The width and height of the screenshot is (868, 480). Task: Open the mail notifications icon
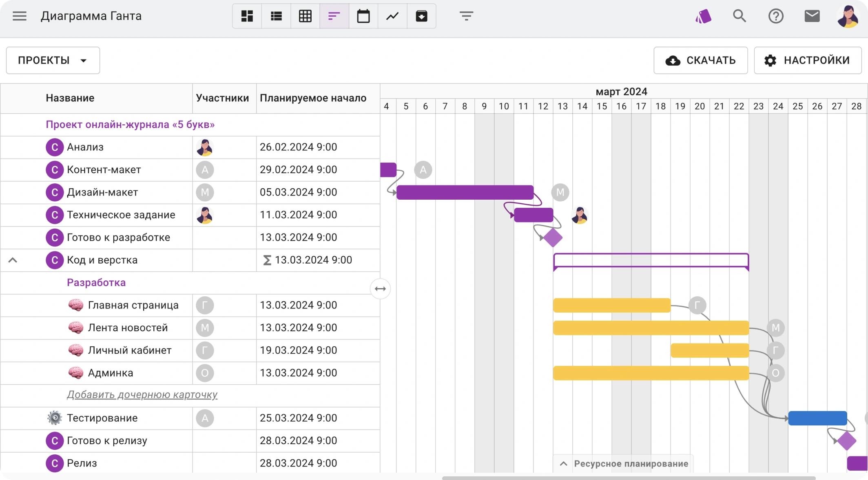pos(812,16)
